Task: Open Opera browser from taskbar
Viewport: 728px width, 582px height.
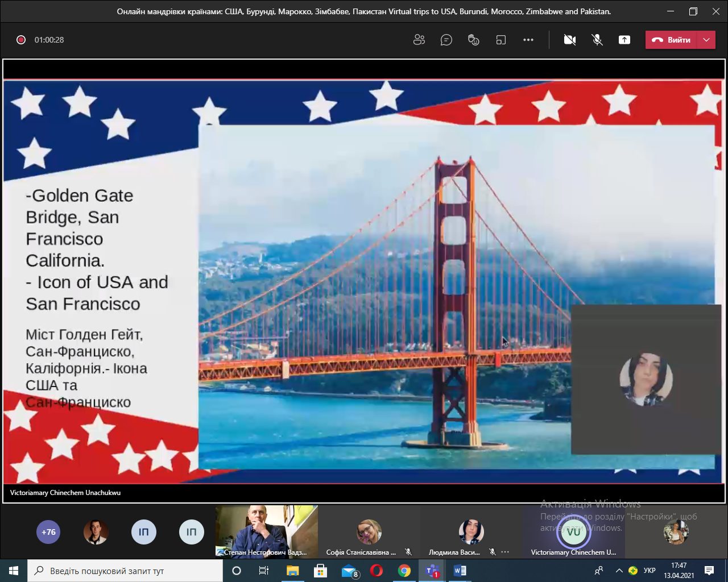Action: coord(377,571)
